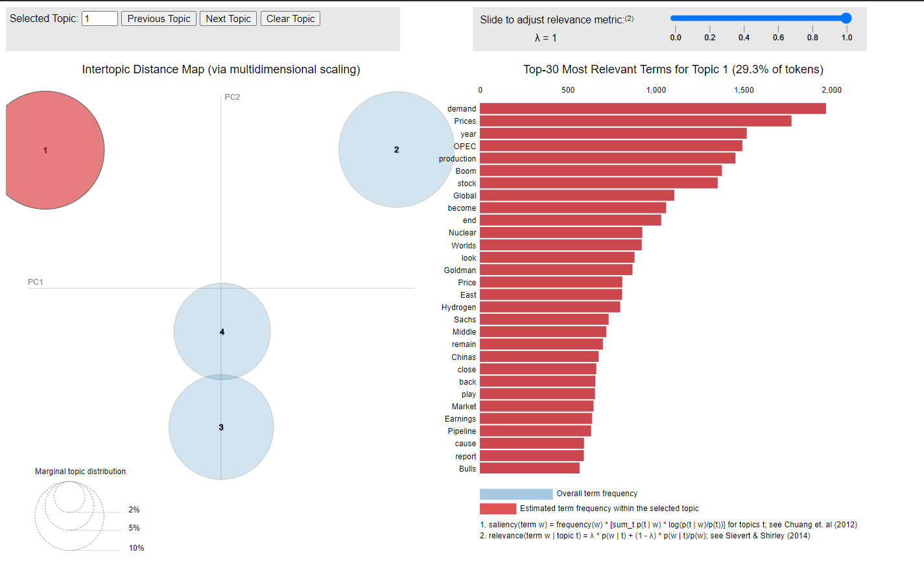The width and height of the screenshot is (924, 563).
Task: Click the PC2 axis label
Action: pyautogui.click(x=232, y=97)
